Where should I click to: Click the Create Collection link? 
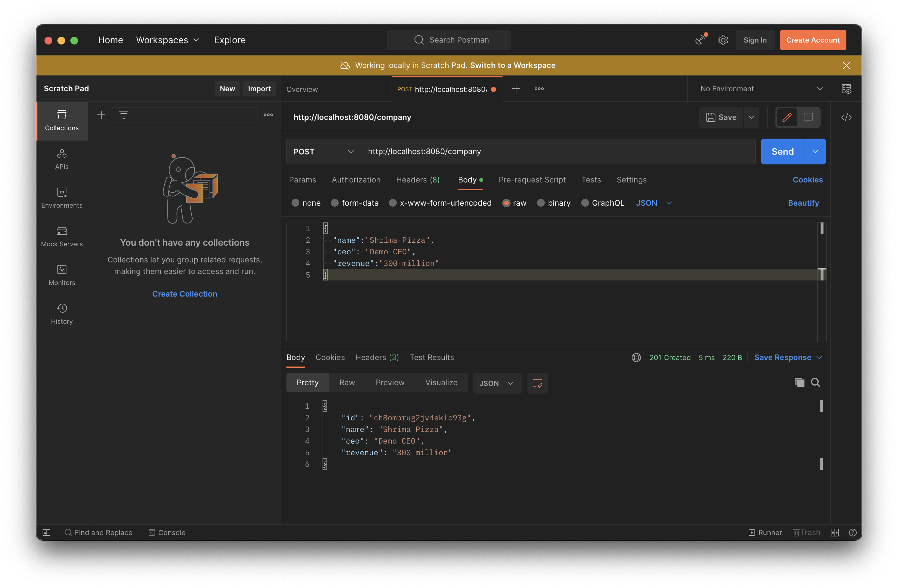[x=185, y=293]
